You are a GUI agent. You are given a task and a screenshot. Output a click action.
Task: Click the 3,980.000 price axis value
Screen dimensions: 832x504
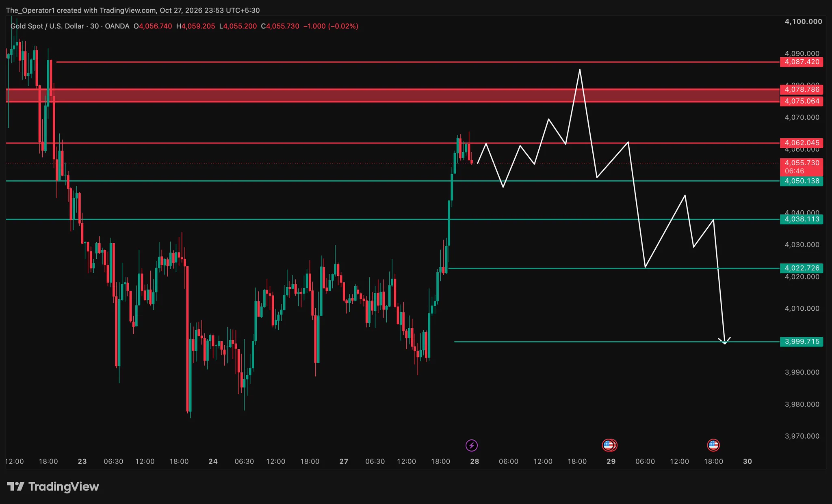[x=802, y=404]
